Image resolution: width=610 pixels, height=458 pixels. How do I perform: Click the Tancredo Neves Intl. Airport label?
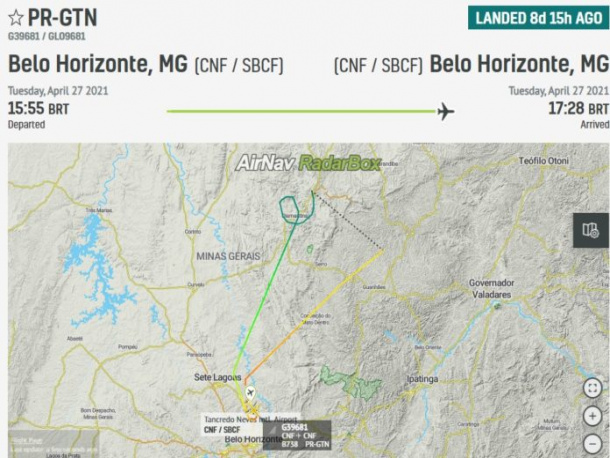(x=251, y=419)
